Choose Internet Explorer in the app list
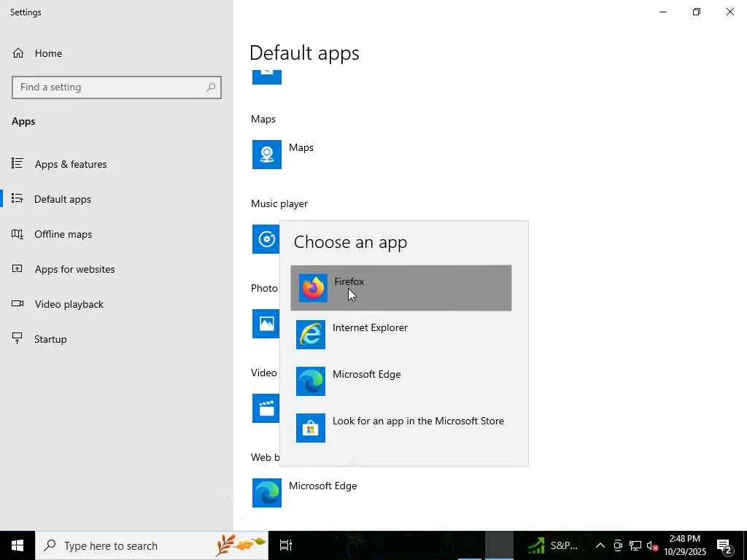The image size is (747, 560). (400, 334)
